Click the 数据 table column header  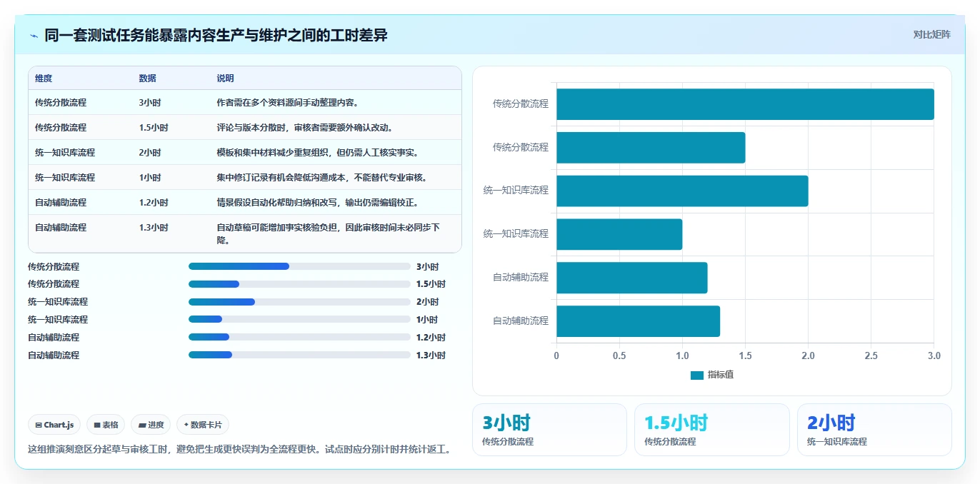[x=148, y=79]
